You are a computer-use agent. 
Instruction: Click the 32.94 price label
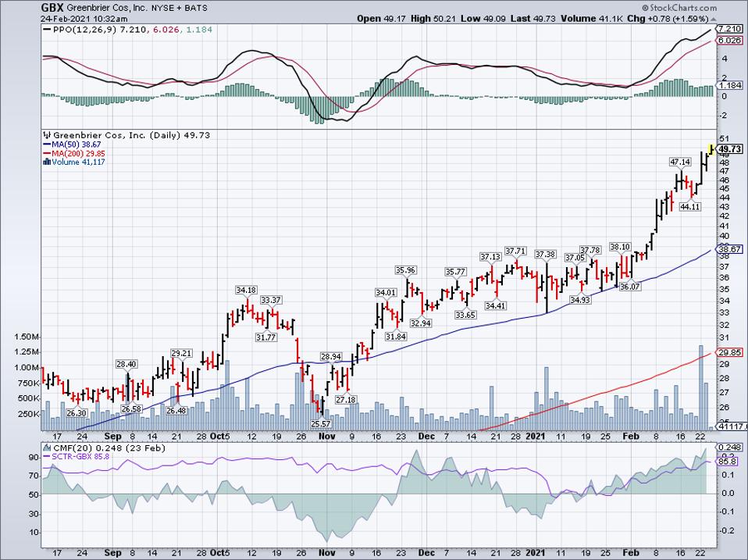420,323
